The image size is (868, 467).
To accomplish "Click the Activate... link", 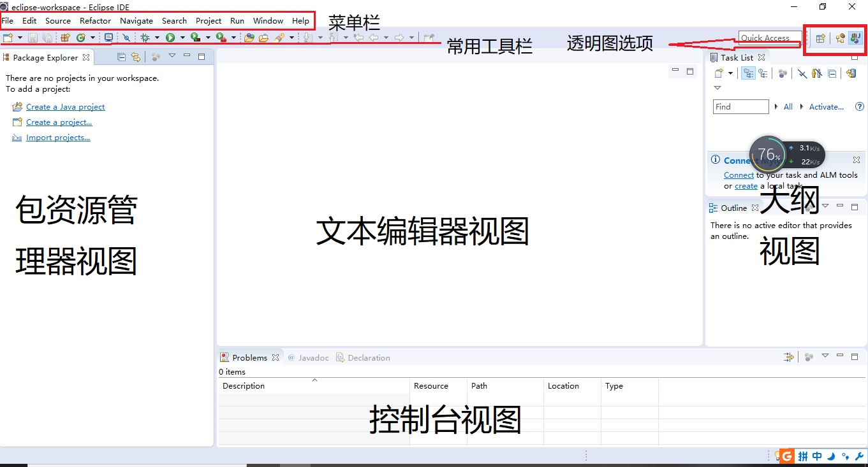I will tap(827, 106).
